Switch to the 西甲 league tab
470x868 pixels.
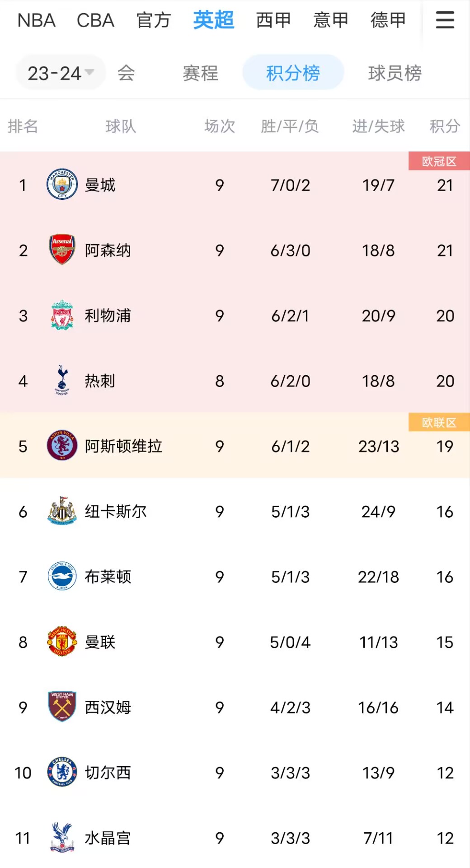tap(273, 20)
